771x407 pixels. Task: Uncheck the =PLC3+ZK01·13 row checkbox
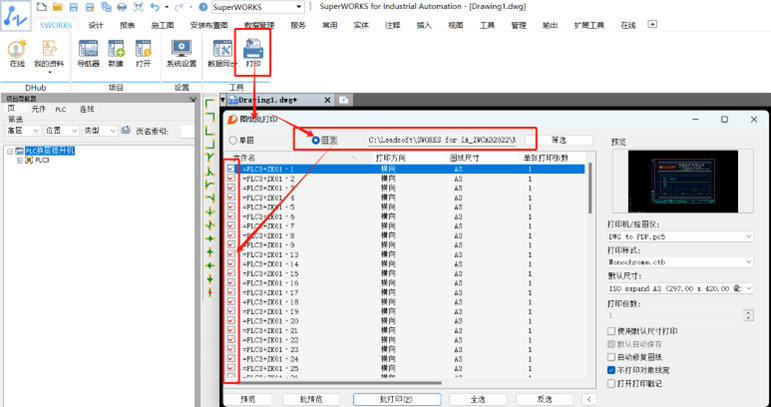tap(231, 254)
